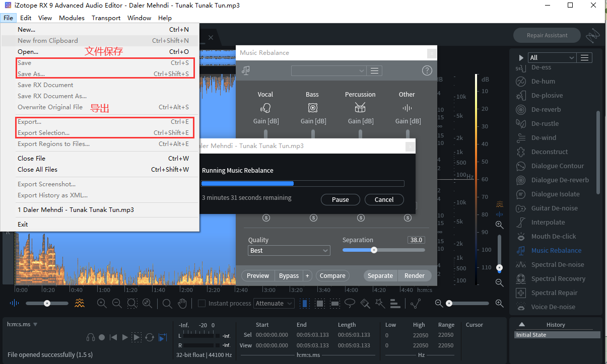607x364 pixels.
Task: Open the Modules menu
Action: click(x=72, y=18)
